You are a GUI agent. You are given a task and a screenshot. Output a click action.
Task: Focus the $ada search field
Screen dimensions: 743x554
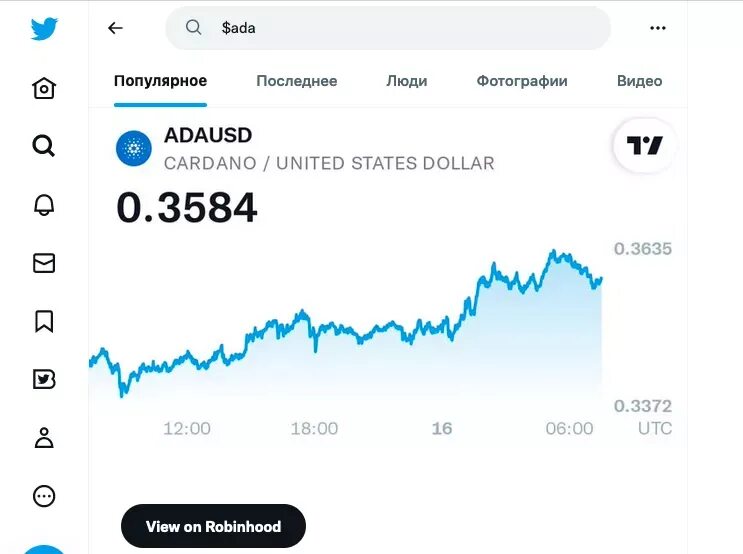click(x=388, y=28)
